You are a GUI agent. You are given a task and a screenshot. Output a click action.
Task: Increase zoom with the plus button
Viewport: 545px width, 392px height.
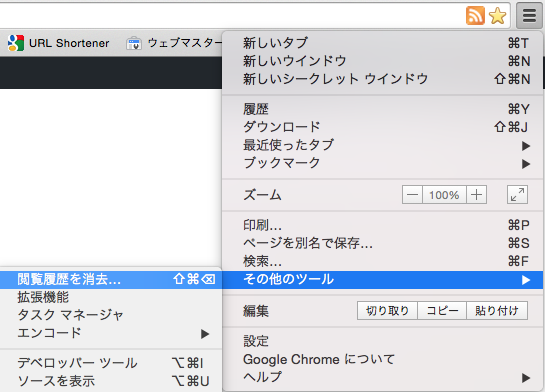pyautogui.click(x=476, y=195)
